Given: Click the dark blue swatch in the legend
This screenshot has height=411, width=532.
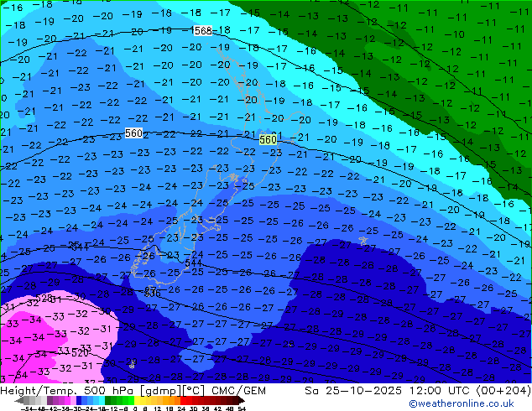Looking at the screenshot, I should [x=79, y=400].
